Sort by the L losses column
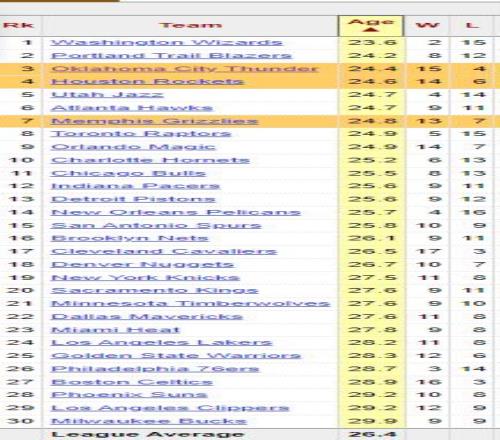This screenshot has height=440, width=500. pos(472,26)
